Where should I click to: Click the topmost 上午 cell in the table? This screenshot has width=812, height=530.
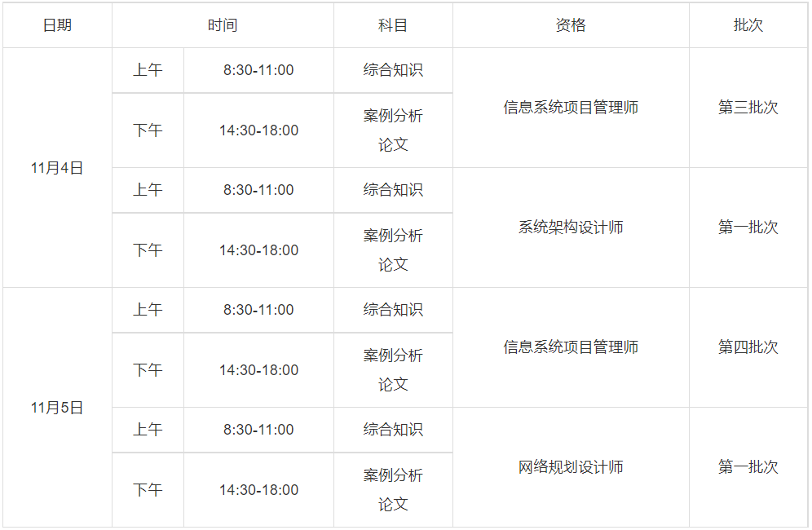click(148, 70)
